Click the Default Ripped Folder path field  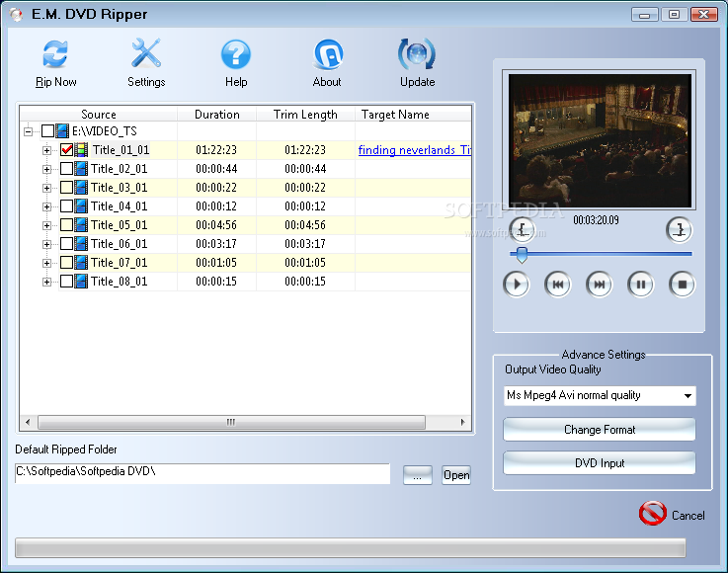coord(202,473)
